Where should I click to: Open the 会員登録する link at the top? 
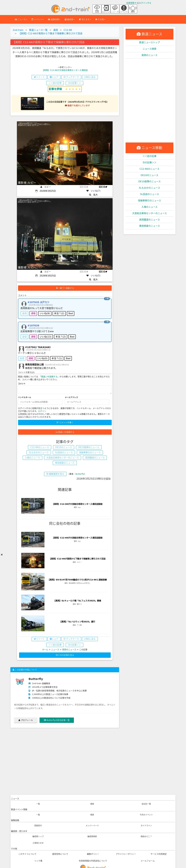click(132, 3)
